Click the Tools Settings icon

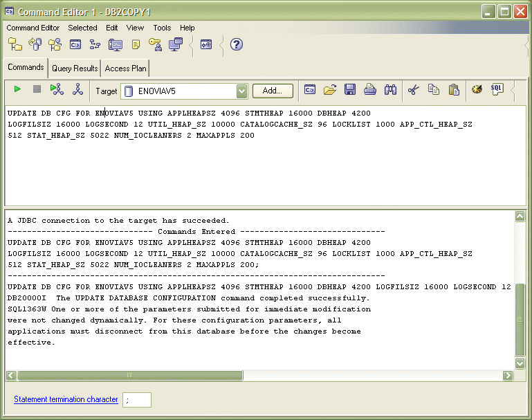pyautogui.click(x=206, y=44)
